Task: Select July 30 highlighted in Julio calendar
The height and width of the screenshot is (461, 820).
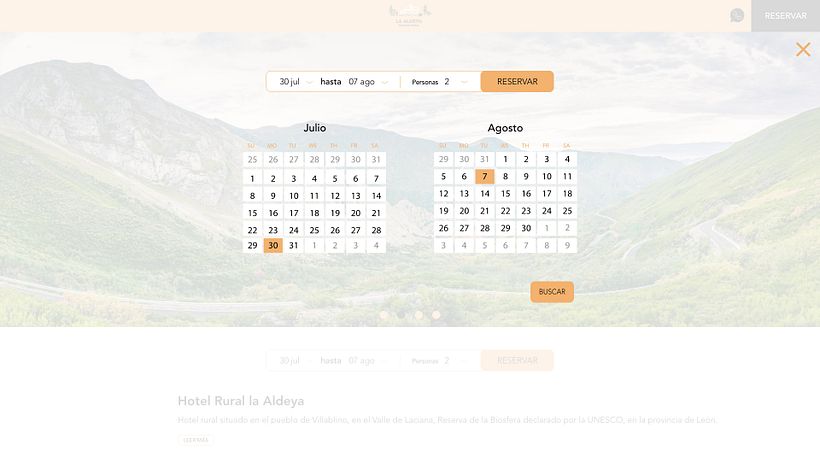Action: click(273, 245)
